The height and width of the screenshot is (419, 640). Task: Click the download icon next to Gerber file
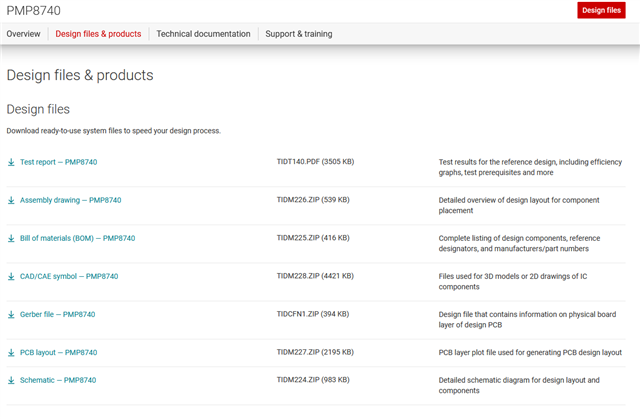point(11,314)
